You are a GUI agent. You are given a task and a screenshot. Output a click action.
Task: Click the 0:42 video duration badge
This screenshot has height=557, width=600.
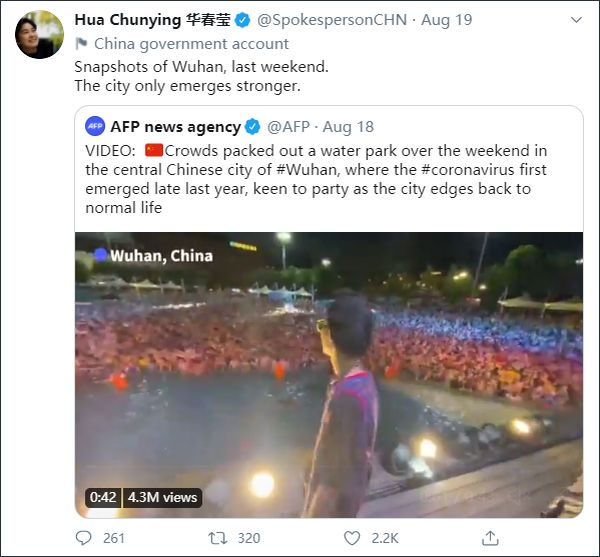point(102,497)
